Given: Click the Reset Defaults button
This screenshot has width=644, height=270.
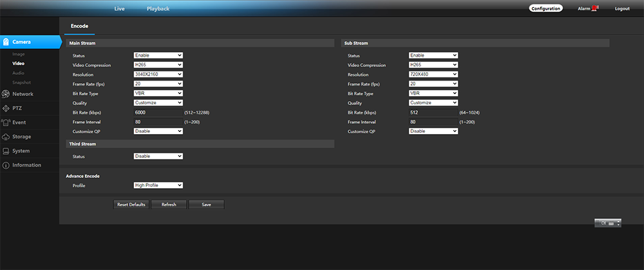Looking at the screenshot, I should [131, 204].
